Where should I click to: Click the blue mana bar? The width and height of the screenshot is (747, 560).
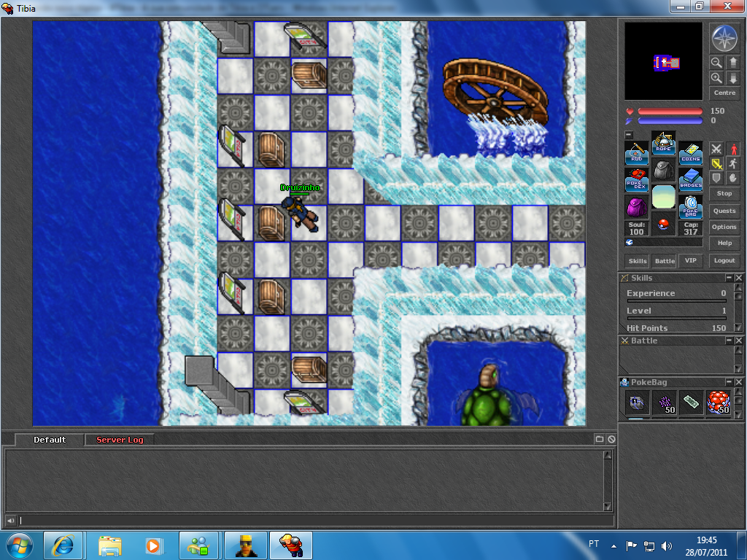point(670,120)
